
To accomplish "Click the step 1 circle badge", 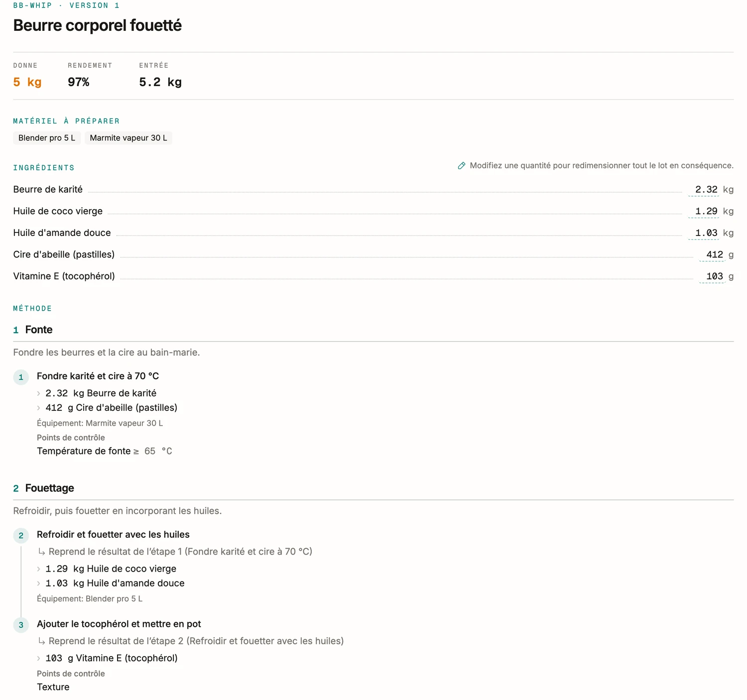I will pos(21,377).
